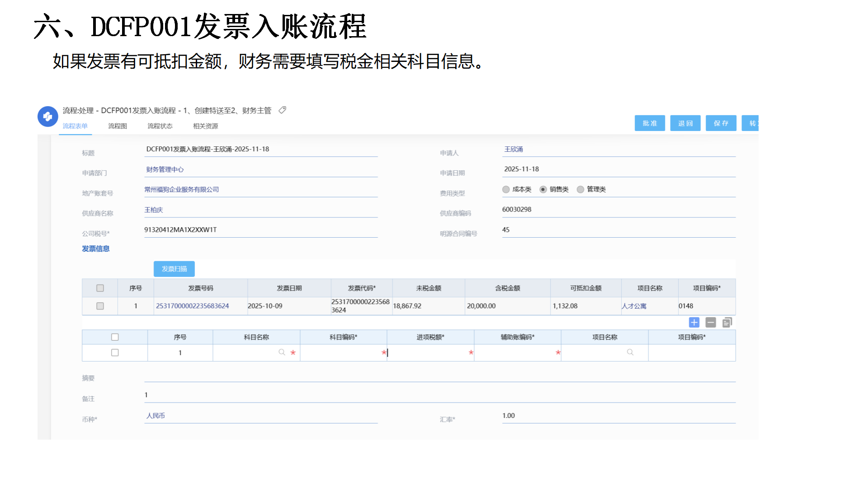This screenshot has width=868, height=488.
Task: Click the blue plus add-row icon
Action: [x=694, y=322]
